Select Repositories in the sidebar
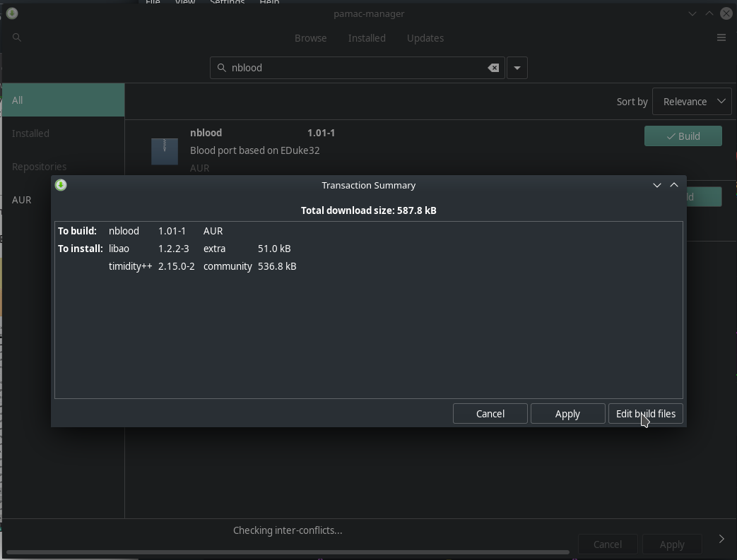Viewport: 737px width, 560px height. pyautogui.click(x=64, y=167)
